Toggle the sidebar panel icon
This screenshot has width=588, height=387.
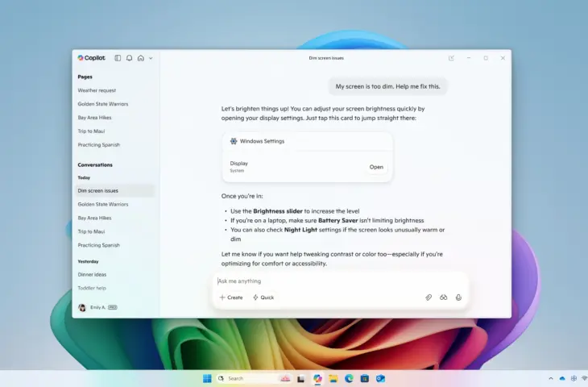coord(118,58)
